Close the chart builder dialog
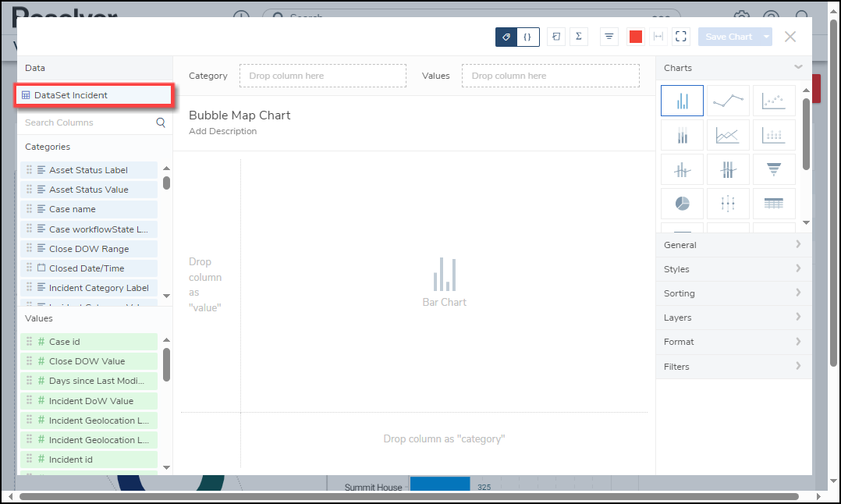Screen dimensions: 841x504 click(x=790, y=37)
